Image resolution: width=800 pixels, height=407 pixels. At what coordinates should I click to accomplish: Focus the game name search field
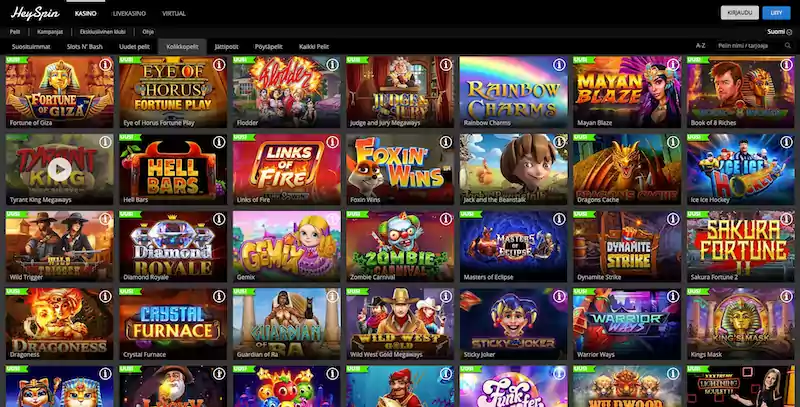coord(749,46)
